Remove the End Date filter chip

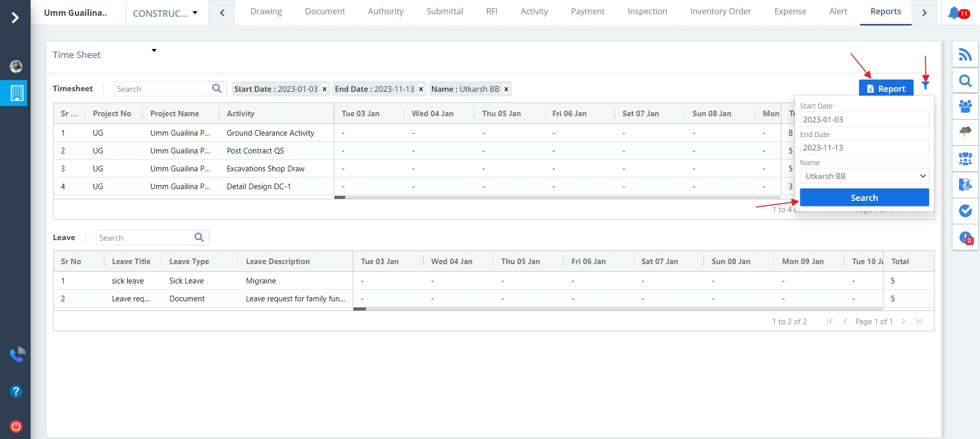[421, 89]
